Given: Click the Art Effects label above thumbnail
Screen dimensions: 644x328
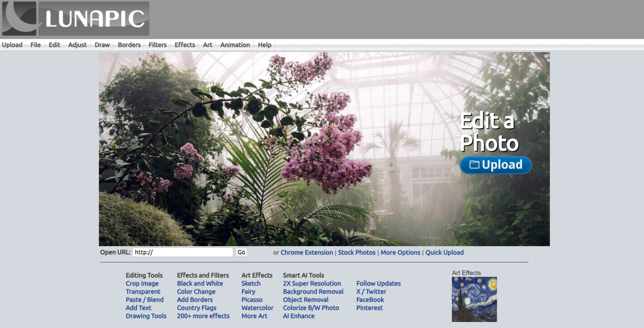Looking at the screenshot, I should 466,273.
